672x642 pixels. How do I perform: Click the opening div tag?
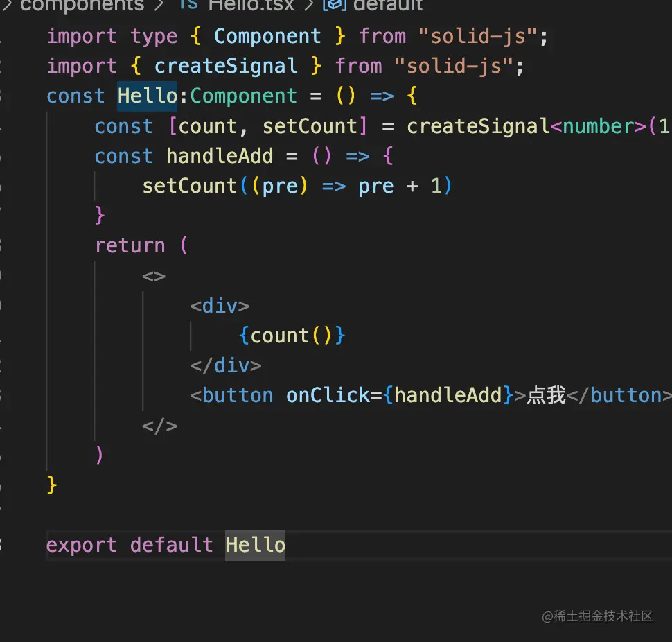220,306
